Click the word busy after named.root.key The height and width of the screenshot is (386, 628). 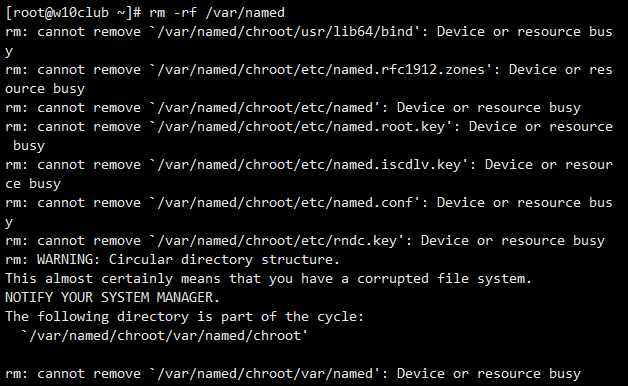pyautogui.click(x=29, y=146)
